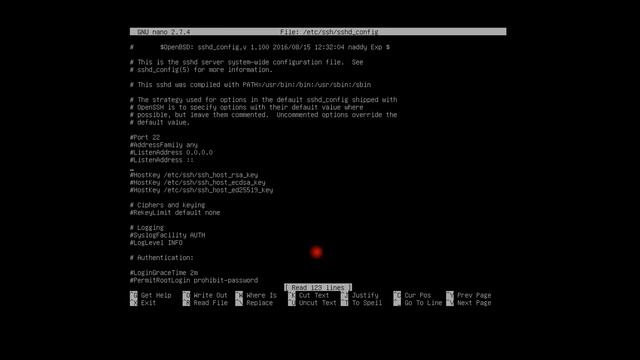Click the '# Authentication:' comment line
640x360 pixels.
click(162, 258)
